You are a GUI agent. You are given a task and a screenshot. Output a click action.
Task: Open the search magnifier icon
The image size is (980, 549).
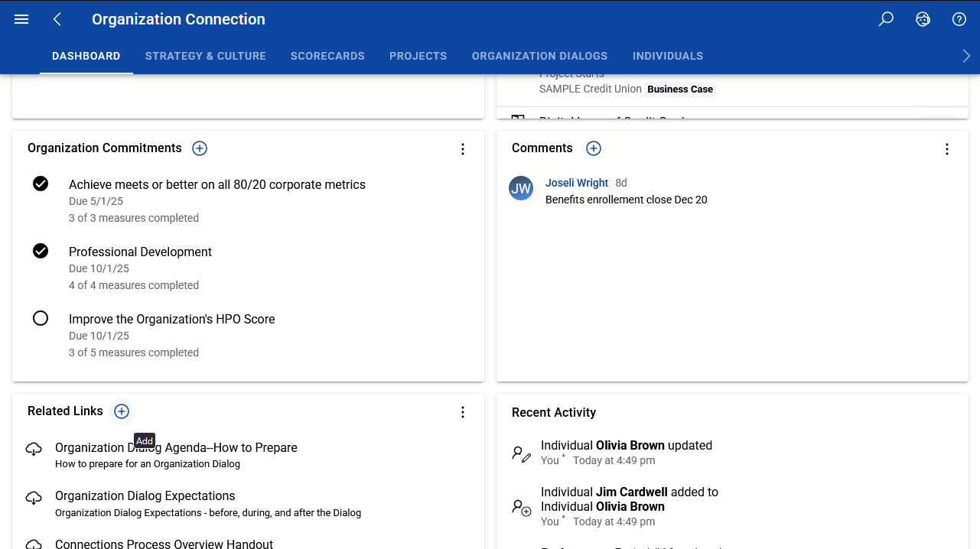886,20
